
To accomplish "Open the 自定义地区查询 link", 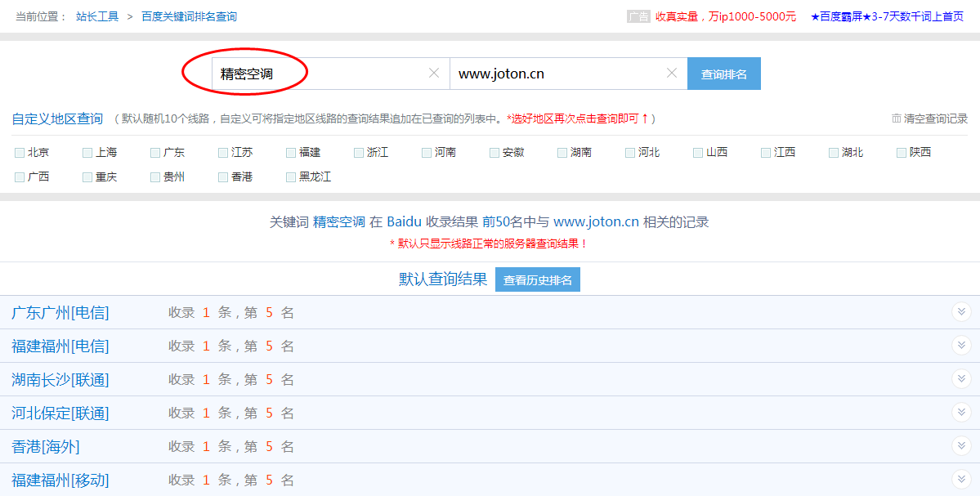I will point(57,119).
